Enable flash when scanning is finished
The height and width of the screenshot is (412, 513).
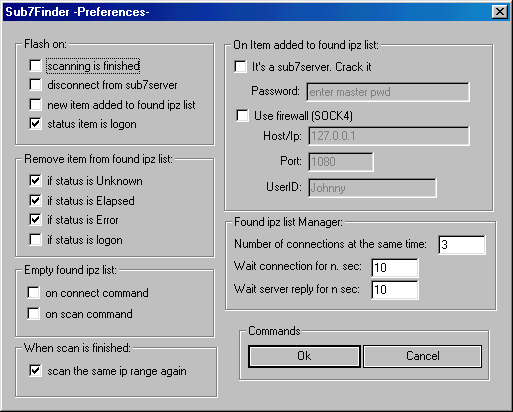[35, 66]
